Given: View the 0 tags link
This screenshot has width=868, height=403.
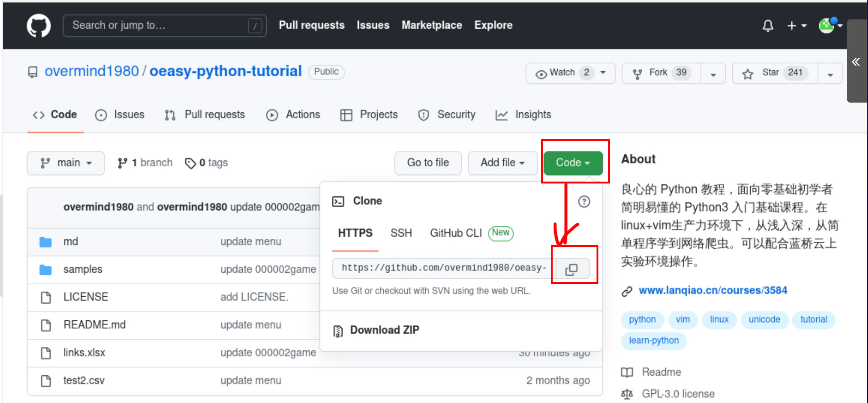Looking at the screenshot, I should 206,163.
